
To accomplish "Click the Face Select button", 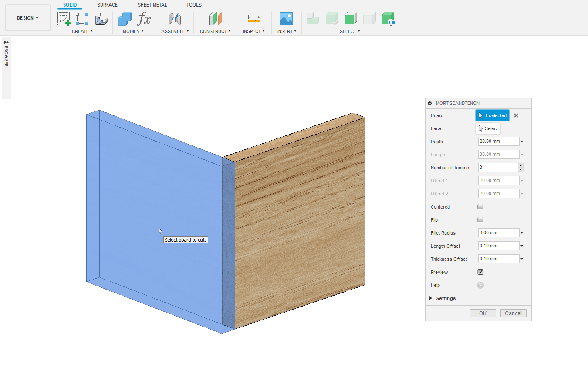I will point(488,128).
